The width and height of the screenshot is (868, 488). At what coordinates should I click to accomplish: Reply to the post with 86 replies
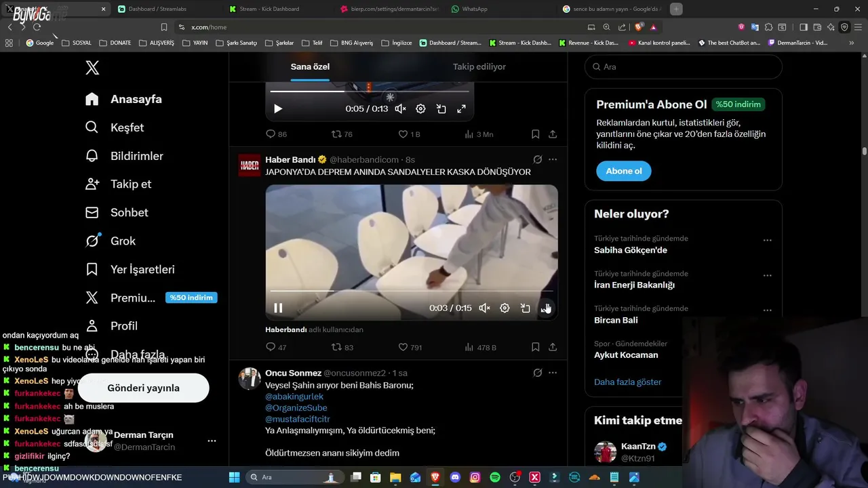coord(276,134)
